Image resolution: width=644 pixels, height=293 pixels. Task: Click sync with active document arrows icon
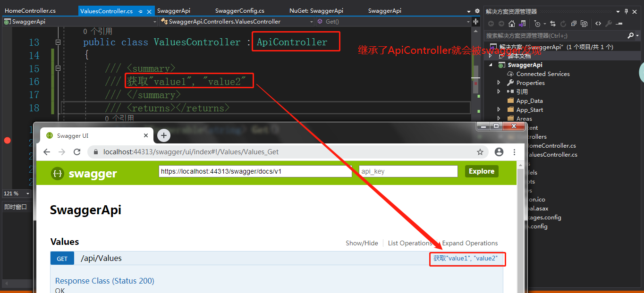tap(554, 24)
